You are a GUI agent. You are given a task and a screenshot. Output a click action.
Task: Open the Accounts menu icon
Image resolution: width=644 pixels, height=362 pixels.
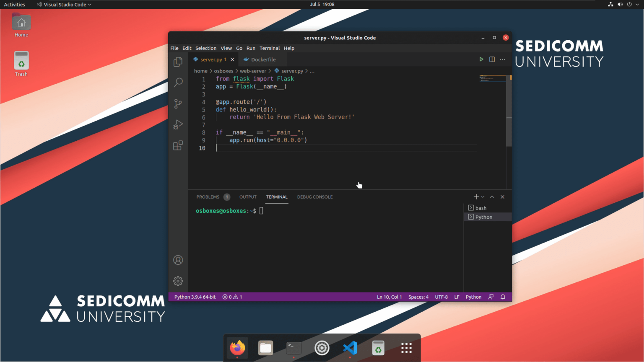click(178, 260)
